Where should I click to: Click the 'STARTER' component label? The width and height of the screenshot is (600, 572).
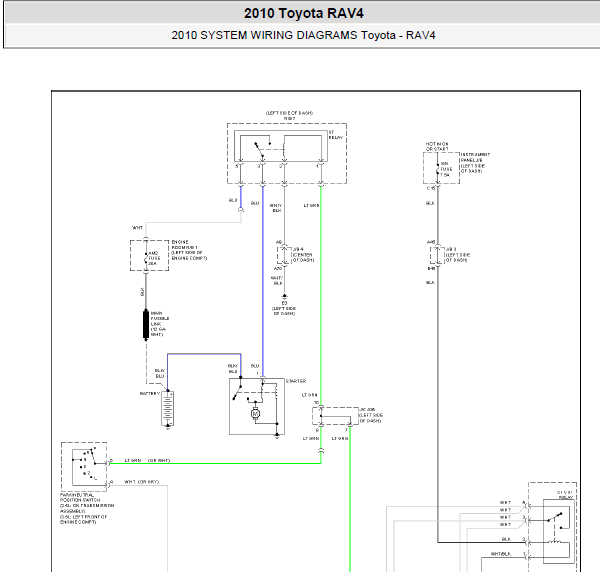point(295,381)
